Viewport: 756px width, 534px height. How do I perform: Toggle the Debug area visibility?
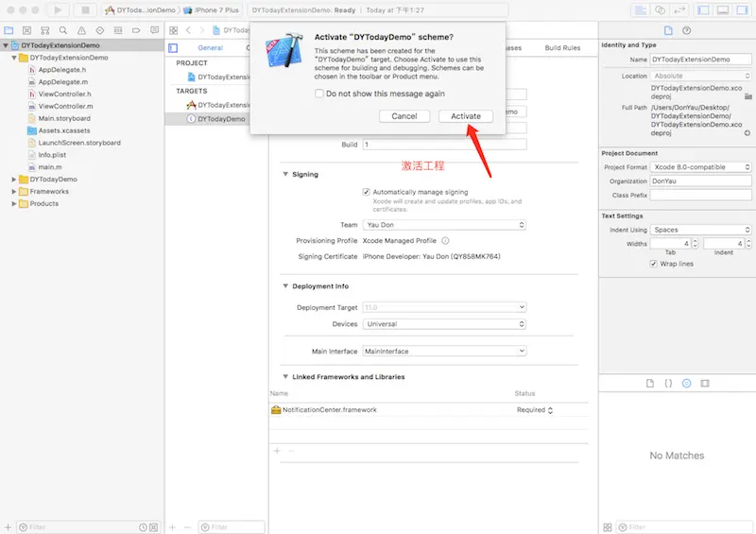(723, 10)
